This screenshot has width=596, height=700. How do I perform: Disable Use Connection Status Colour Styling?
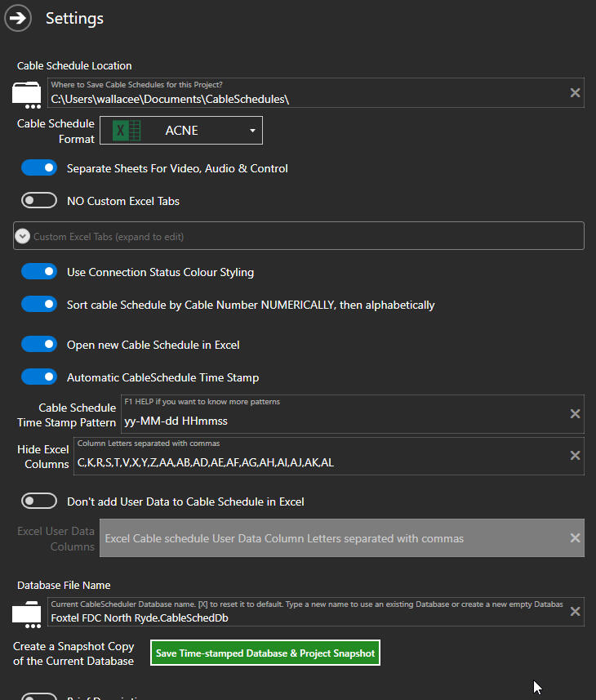(x=39, y=272)
